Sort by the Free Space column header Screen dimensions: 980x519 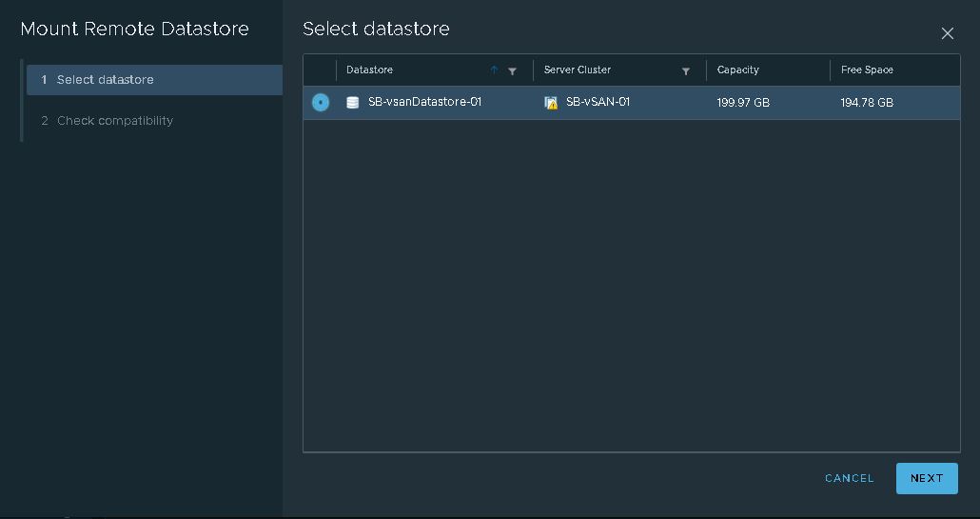(866, 70)
